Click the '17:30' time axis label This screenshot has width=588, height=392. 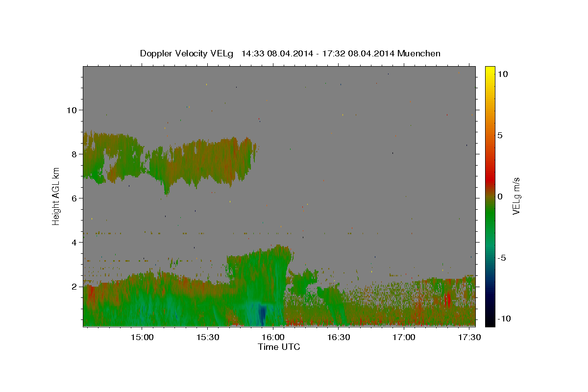click(x=469, y=338)
